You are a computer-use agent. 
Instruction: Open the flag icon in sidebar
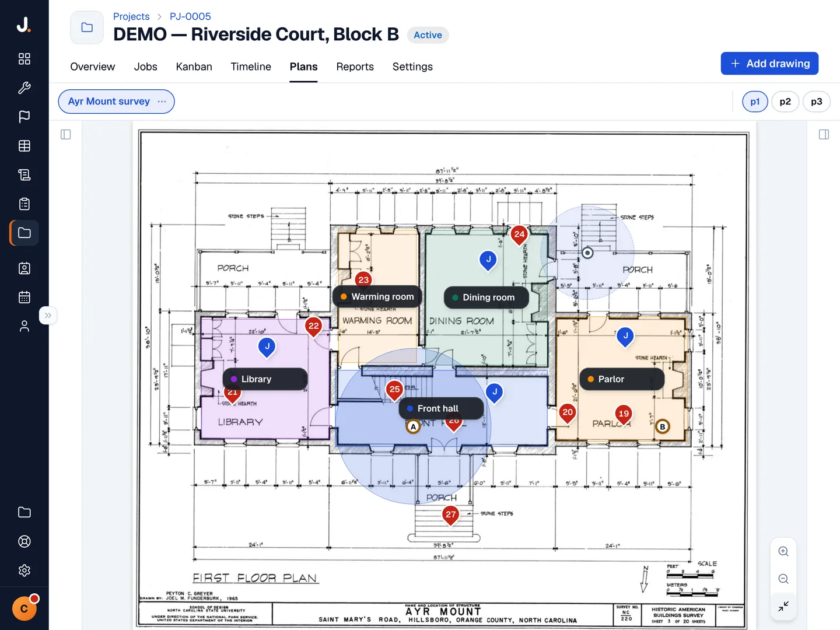24,117
